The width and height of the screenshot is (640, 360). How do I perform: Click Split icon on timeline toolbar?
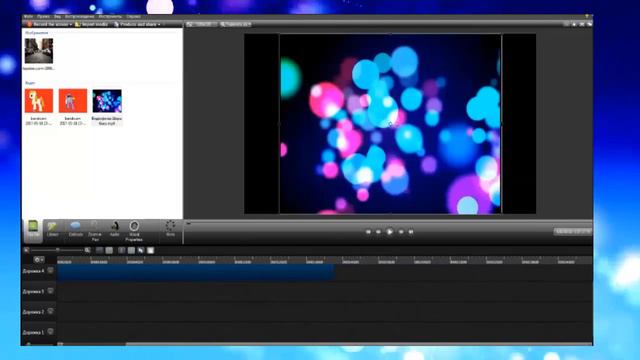(x=131, y=250)
